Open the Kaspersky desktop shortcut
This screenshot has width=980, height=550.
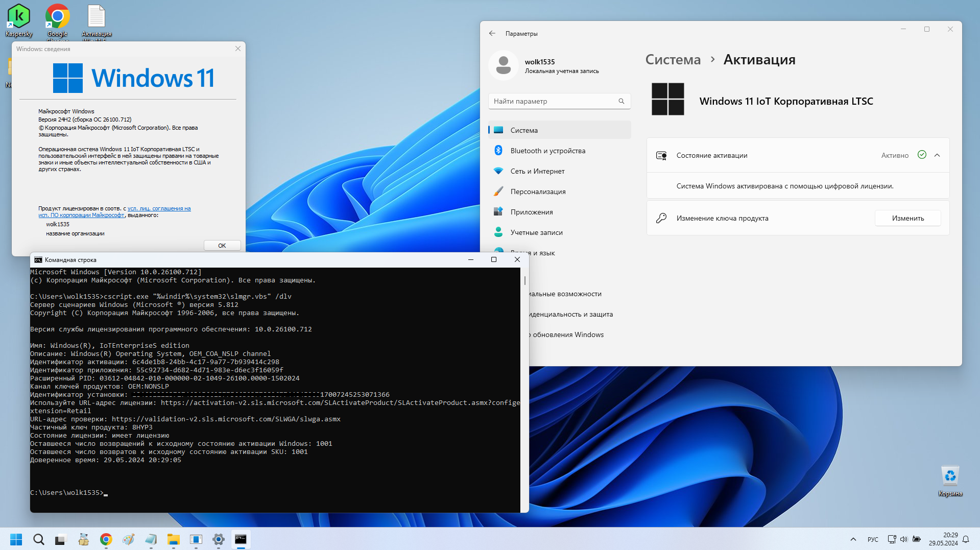point(19,20)
